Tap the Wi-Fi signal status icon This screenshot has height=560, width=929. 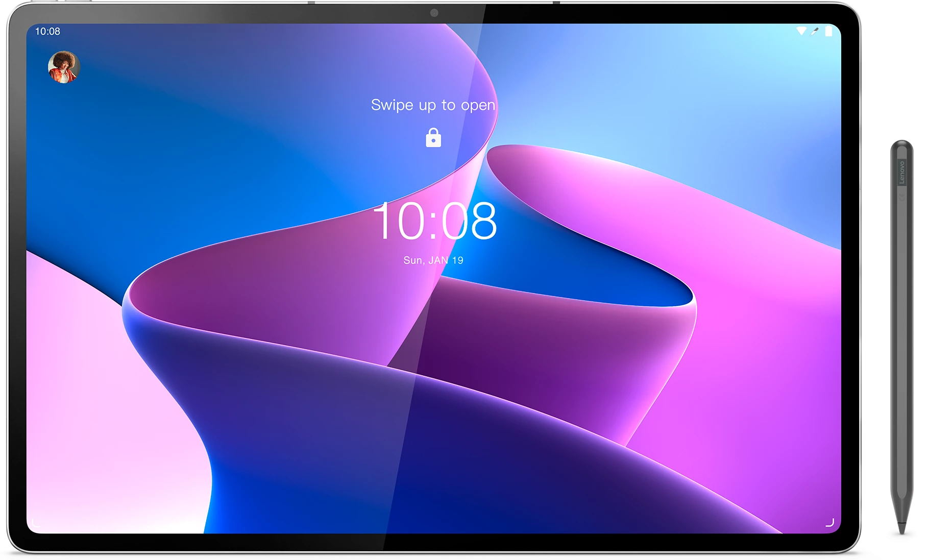tap(801, 31)
